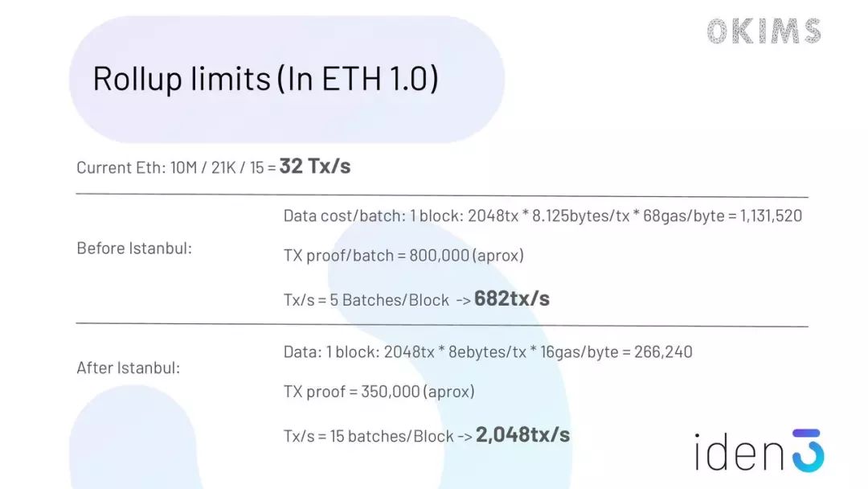Select the 15 batches/Block text

(392, 437)
